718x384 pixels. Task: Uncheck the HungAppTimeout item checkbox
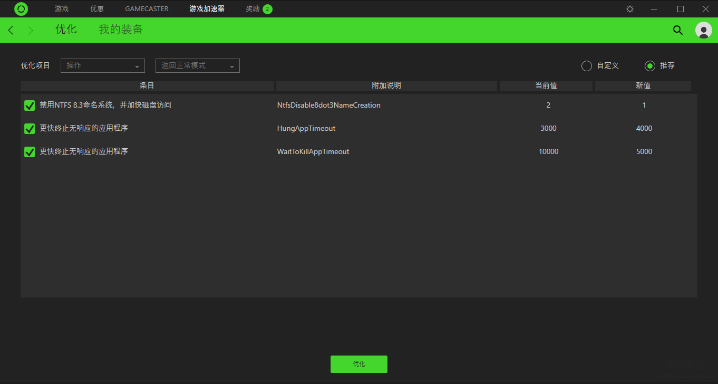[29, 129]
